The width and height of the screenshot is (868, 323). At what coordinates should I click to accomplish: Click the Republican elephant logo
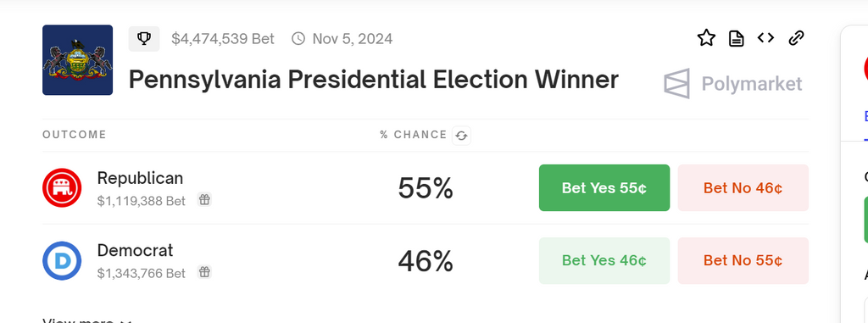coord(62,188)
